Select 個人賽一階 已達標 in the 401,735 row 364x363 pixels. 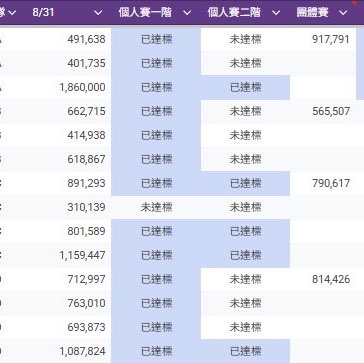pos(156,63)
